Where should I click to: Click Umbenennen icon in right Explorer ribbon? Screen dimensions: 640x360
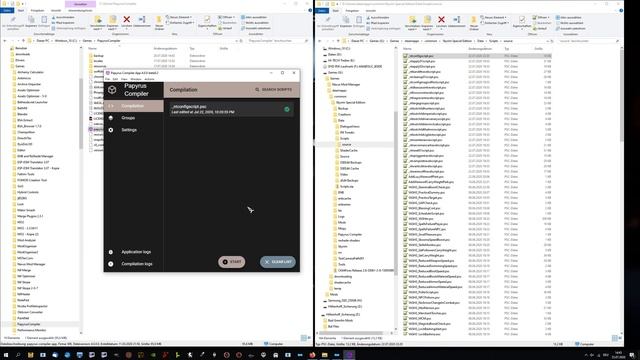click(457, 19)
